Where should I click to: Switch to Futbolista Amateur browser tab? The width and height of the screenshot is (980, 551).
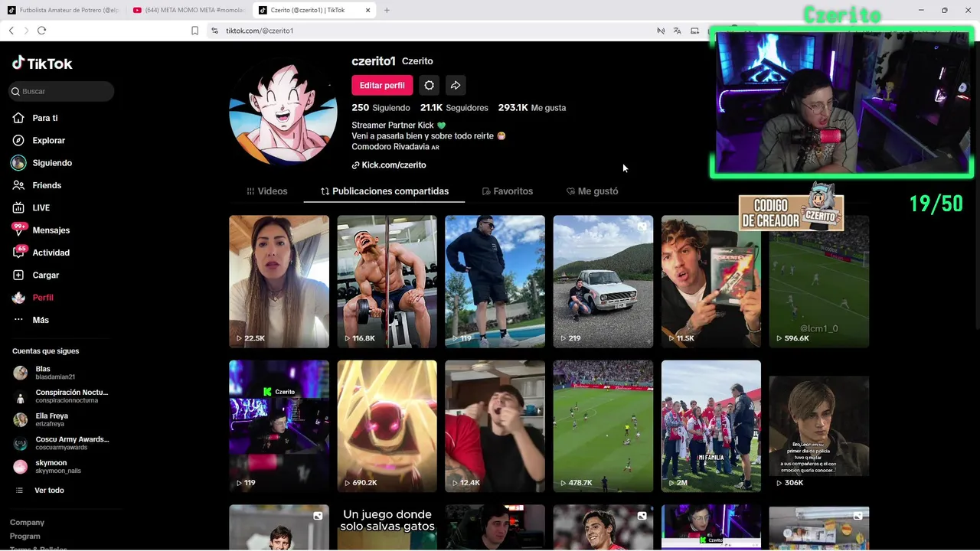(63, 10)
